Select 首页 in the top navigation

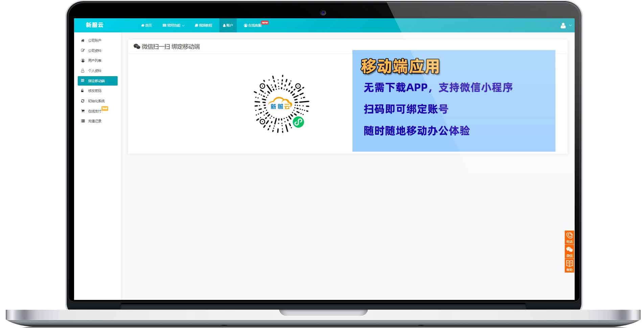pos(146,25)
